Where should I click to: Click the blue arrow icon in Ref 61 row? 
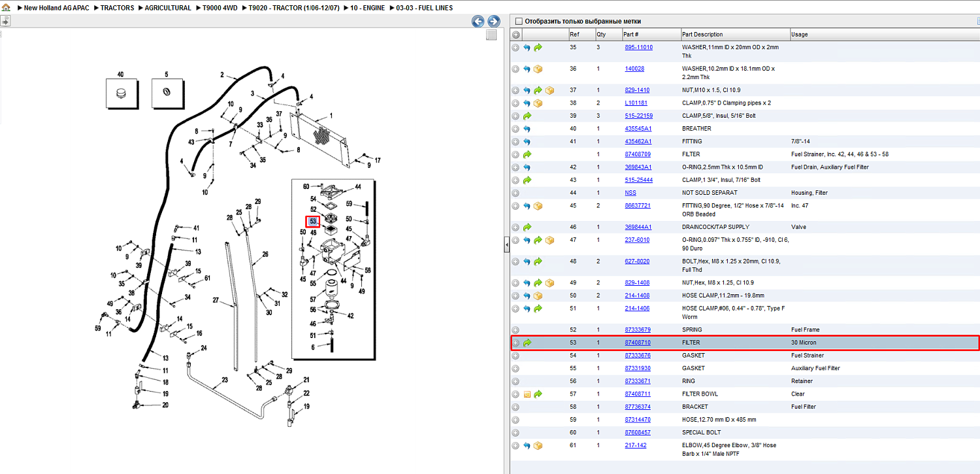(527, 446)
